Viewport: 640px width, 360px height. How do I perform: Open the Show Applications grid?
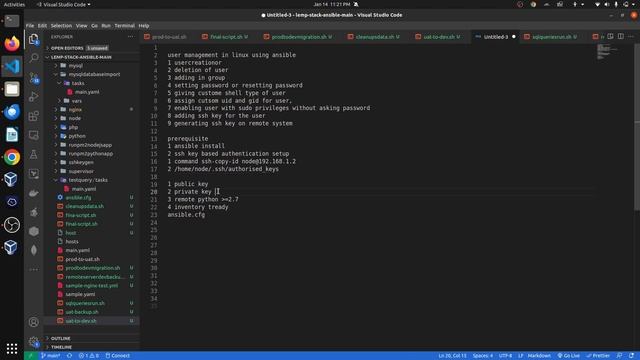(12, 348)
